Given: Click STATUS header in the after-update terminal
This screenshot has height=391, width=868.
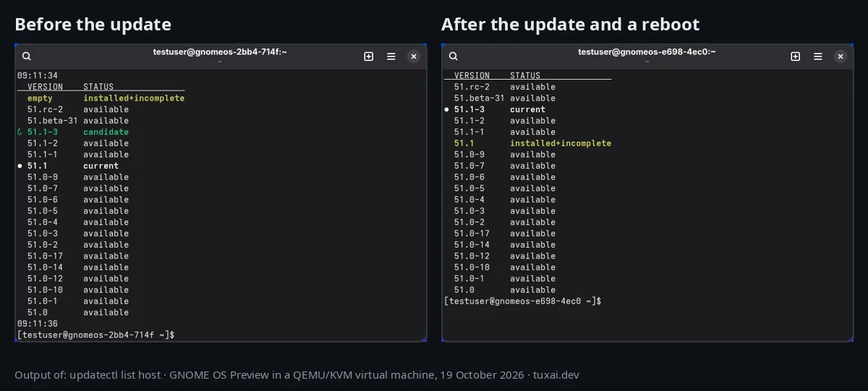Looking at the screenshot, I should 525,75.
